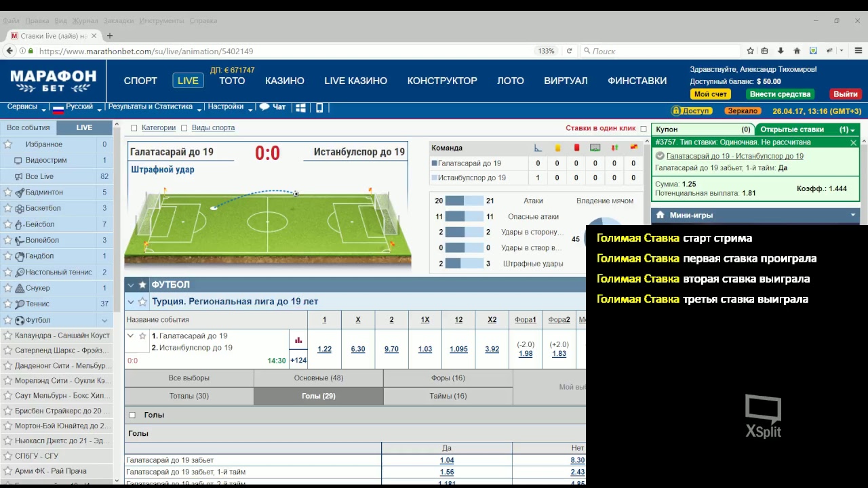Click the bookmark star in browser toolbar
Screen dimensions: 868x488
pyautogui.click(x=750, y=51)
